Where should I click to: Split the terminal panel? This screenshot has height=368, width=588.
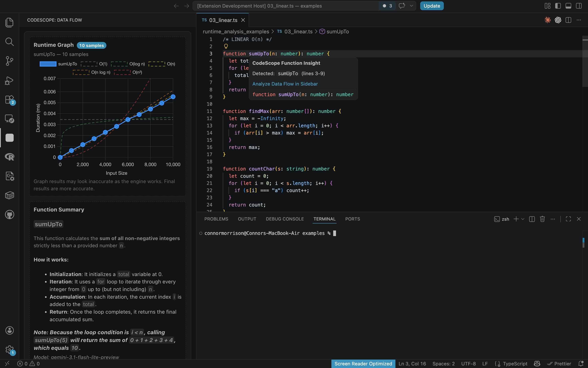tap(532, 219)
